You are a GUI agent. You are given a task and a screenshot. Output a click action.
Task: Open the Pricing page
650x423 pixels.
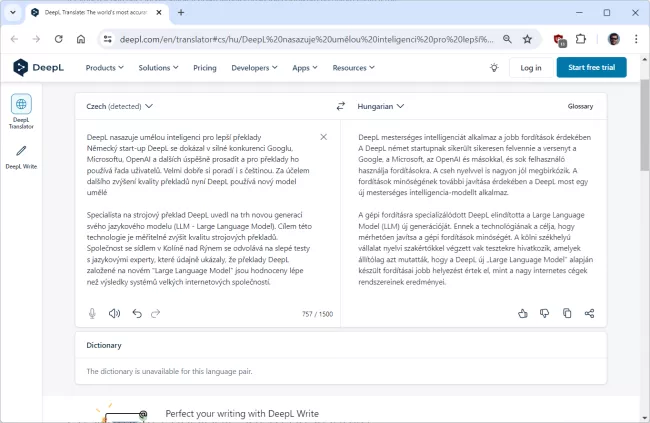(x=204, y=68)
